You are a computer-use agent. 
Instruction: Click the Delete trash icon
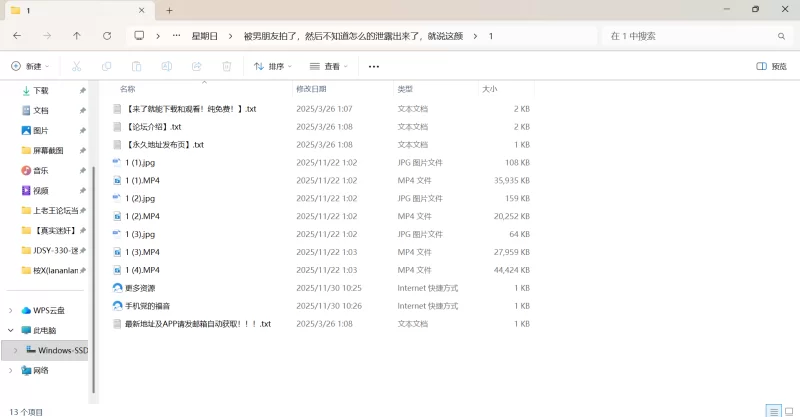coord(227,66)
